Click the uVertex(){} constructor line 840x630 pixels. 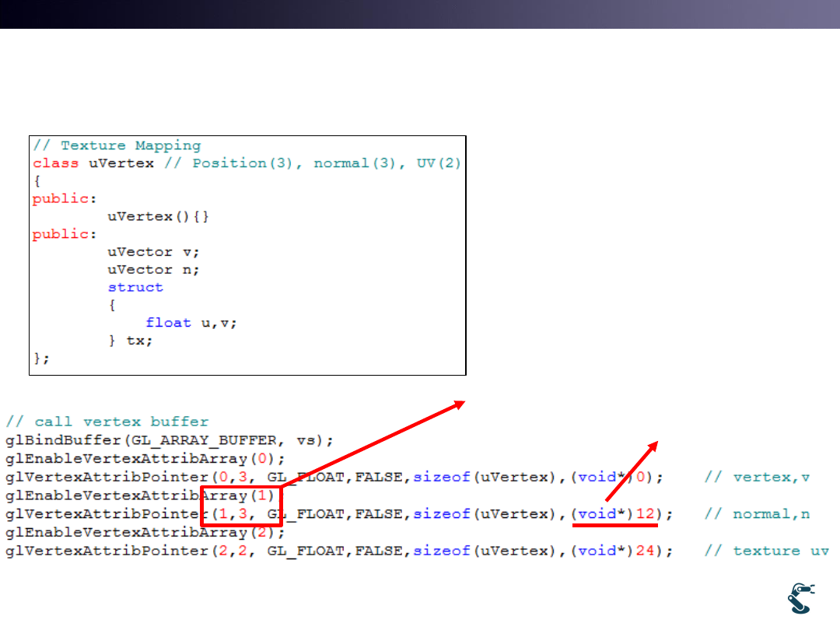pyautogui.click(x=156, y=216)
